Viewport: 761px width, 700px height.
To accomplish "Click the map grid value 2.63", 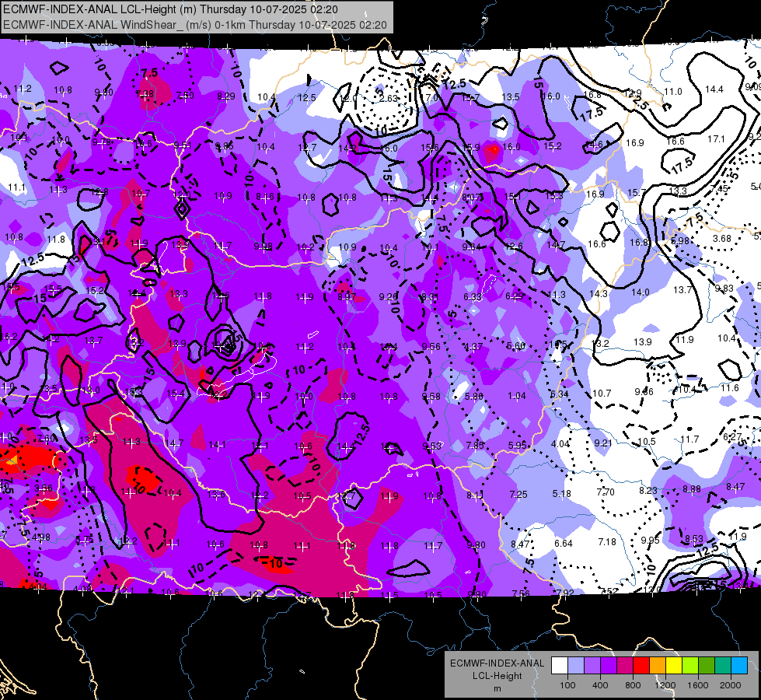I will point(388,98).
